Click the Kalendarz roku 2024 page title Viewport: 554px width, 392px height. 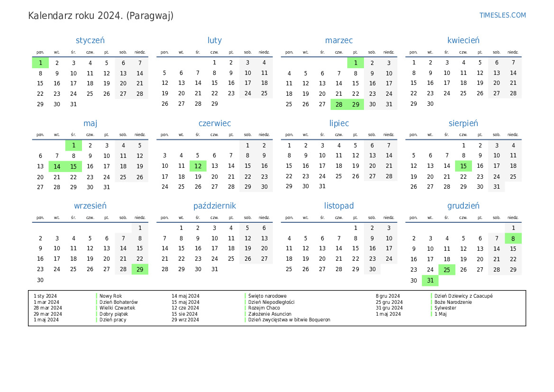click(x=100, y=16)
